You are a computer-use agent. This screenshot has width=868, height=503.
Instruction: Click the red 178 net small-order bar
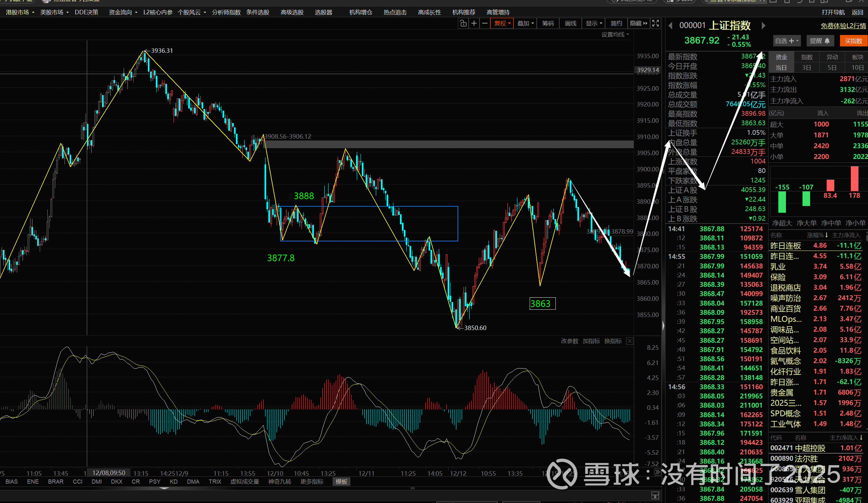[x=854, y=178]
